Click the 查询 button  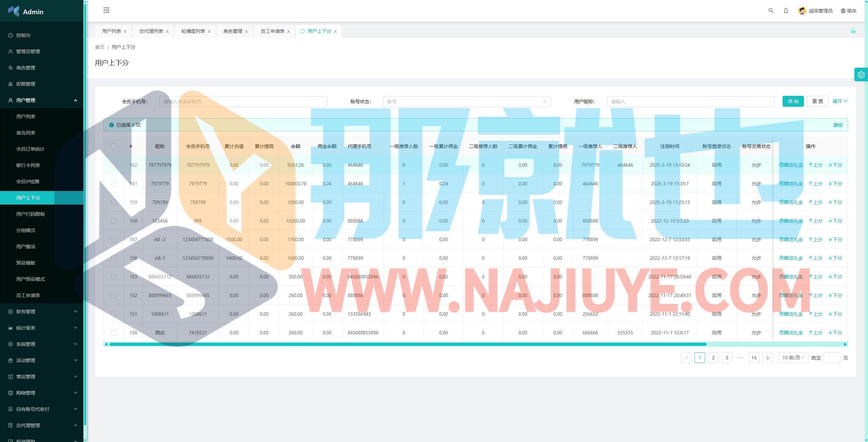point(793,101)
